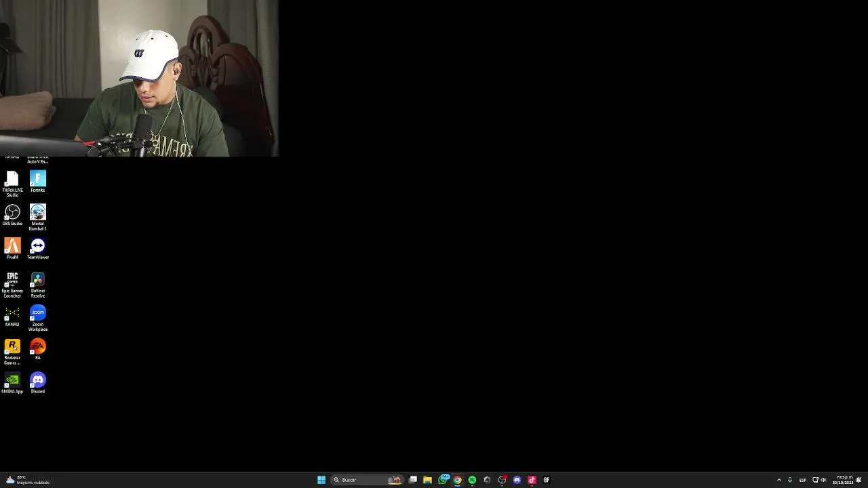The height and width of the screenshot is (488, 868).
Task: Open the weather widget showing 26°C
Action: [x=27, y=480]
